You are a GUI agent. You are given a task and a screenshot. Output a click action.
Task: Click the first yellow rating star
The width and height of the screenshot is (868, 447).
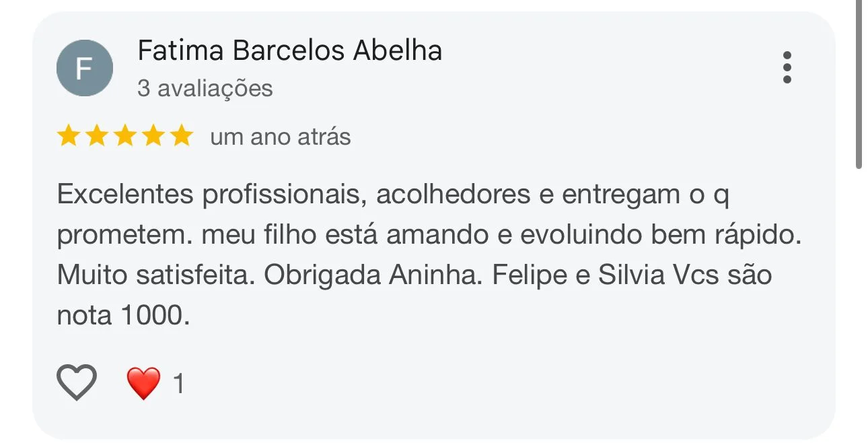[68, 137]
